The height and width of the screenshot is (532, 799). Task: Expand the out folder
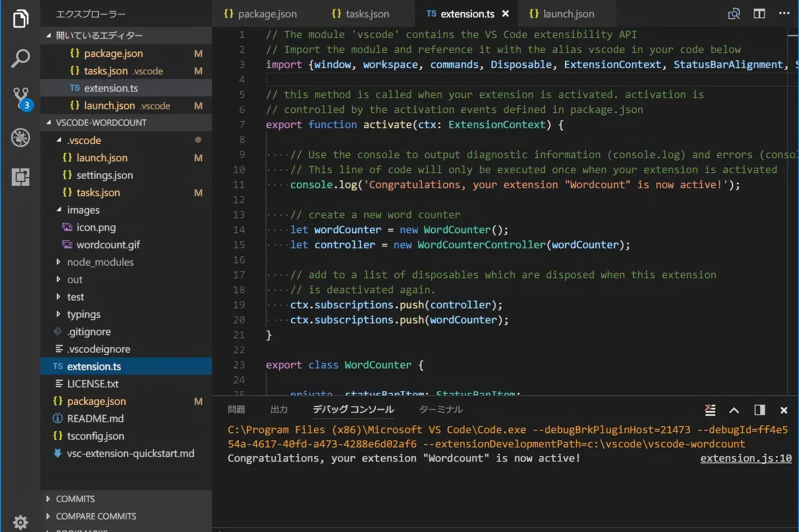click(126, 279)
